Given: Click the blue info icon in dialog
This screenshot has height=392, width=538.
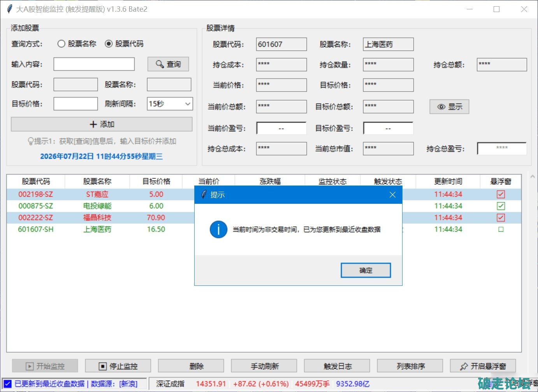Looking at the screenshot, I should coord(218,229).
